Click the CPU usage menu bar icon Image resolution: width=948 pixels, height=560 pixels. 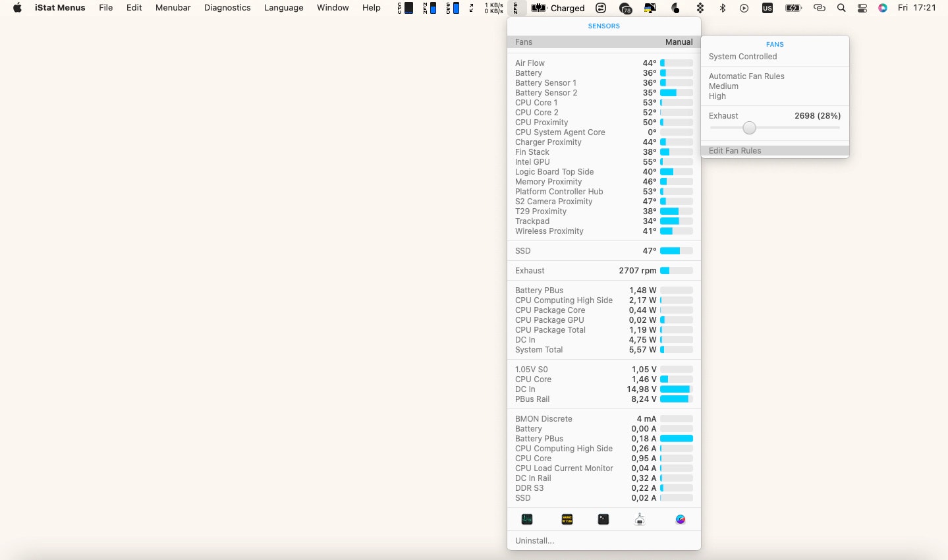[x=405, y=8]
